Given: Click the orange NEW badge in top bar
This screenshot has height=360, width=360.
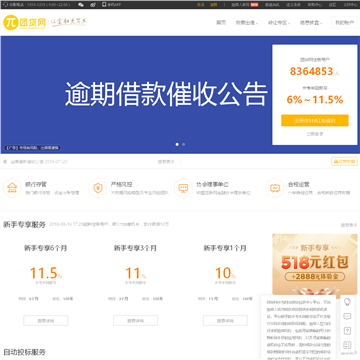Looking at the screenshot, I should (254, 5).
